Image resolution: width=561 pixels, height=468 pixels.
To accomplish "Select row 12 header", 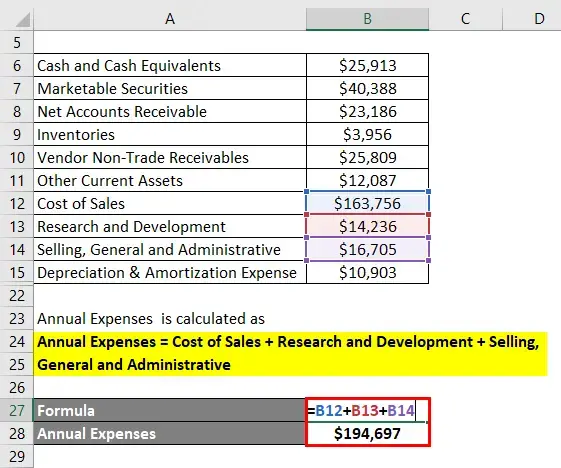I will (x=17, y=204).
